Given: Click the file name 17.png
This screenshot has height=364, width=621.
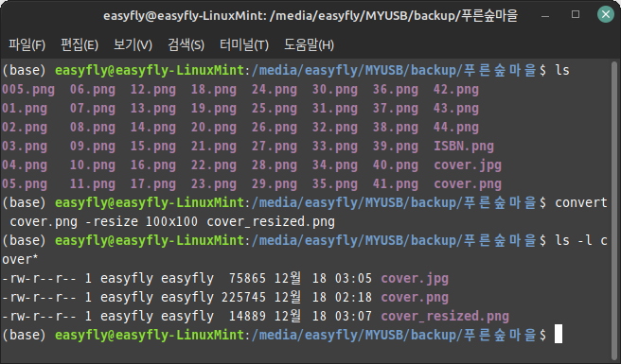Looking at the screenshot, I should coord(153,184).
